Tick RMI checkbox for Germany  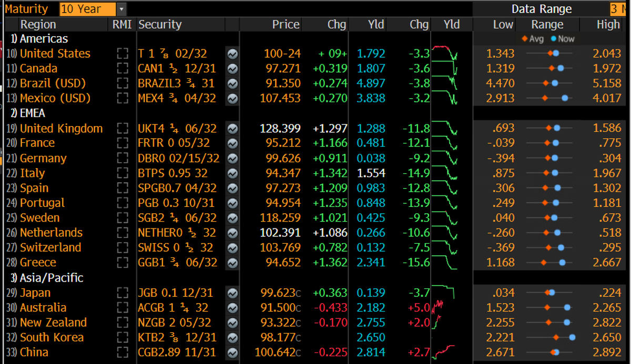pyautogui.click(x=123, y=158)
